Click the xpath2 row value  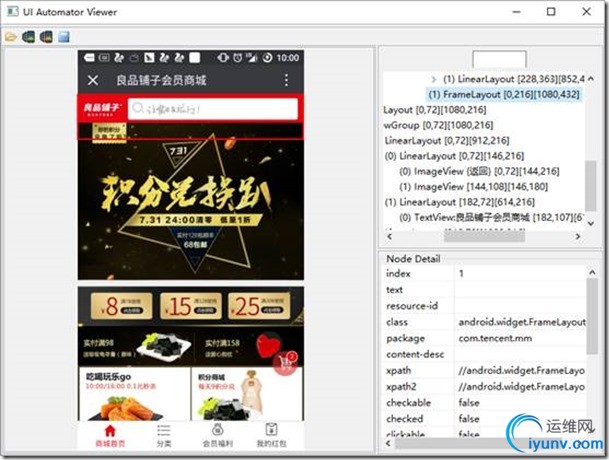point(520,387)
